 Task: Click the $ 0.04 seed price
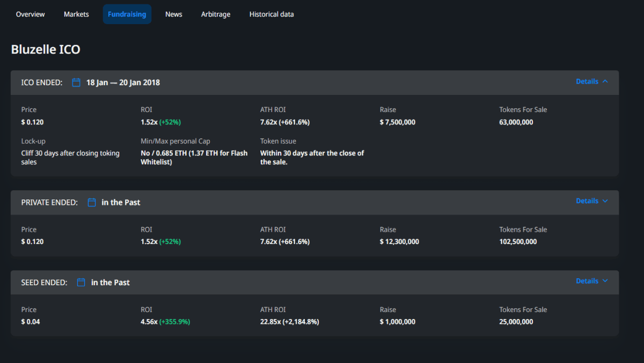pyautogui.click(x=31, y=322)
